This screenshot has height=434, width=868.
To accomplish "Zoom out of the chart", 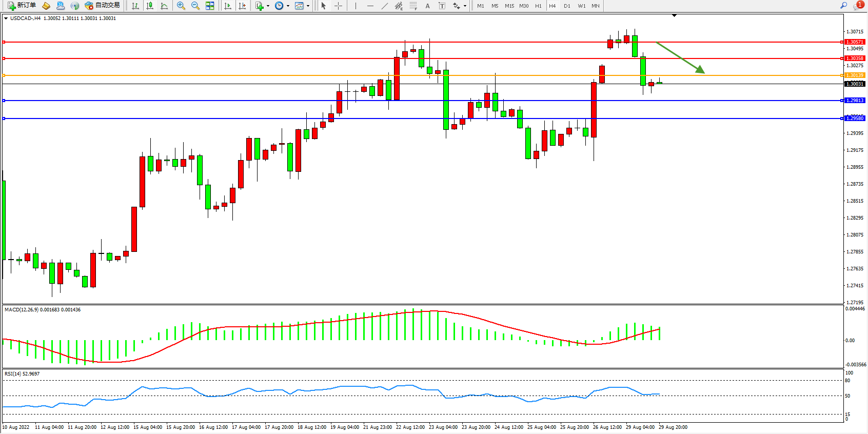I will (195, 6).
